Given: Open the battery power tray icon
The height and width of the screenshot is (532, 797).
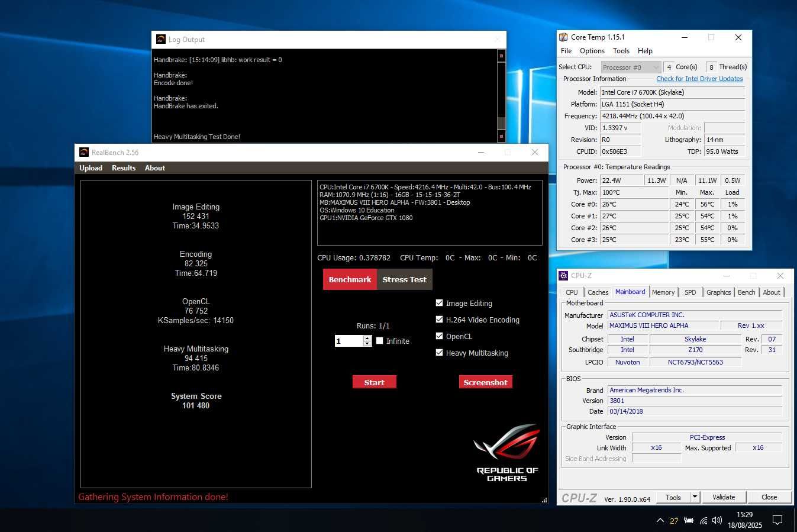Looking at the screenshot, I should tap(689, 521).
